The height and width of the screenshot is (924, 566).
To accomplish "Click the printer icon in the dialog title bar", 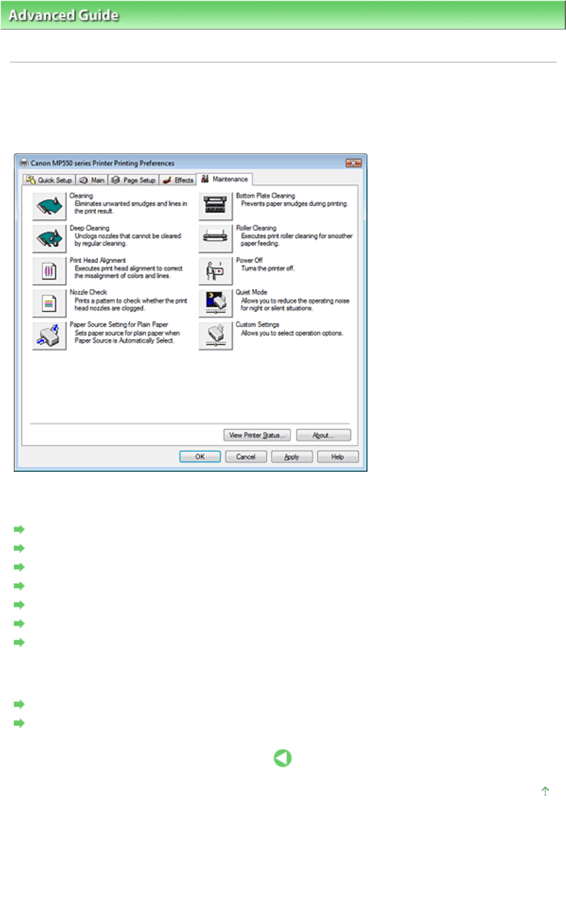I will point(24,163).
